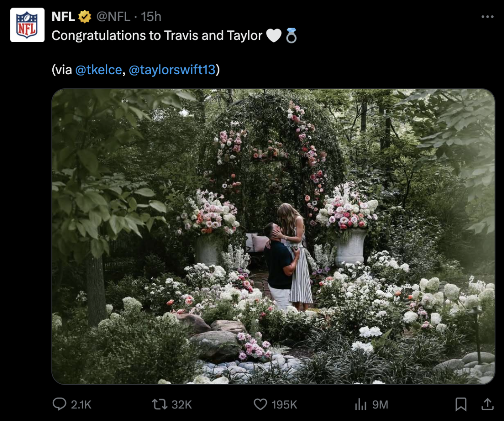Like the post with heart icon
Screen dimensions: 504x421
click(260, 404)
